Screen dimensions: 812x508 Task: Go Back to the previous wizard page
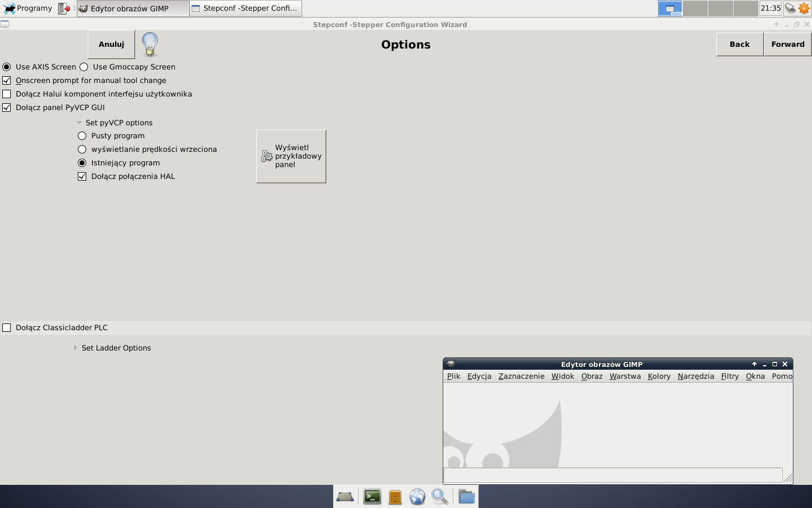tap(739, 44)
